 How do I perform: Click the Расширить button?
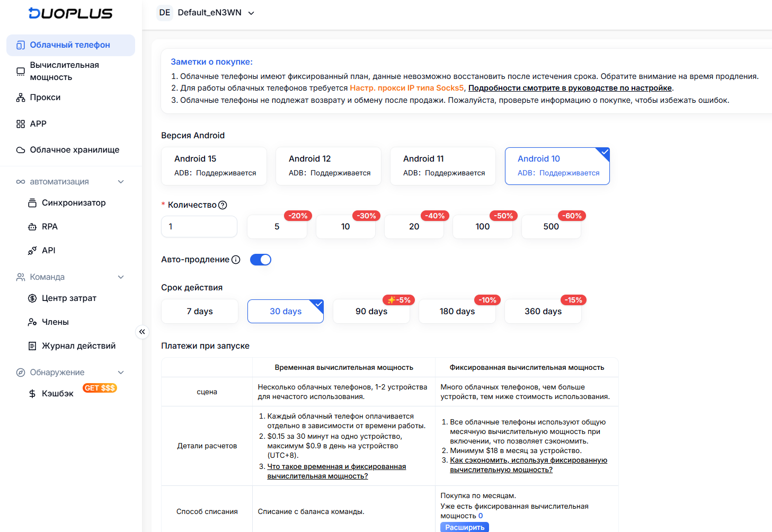[x=465, y=527]
